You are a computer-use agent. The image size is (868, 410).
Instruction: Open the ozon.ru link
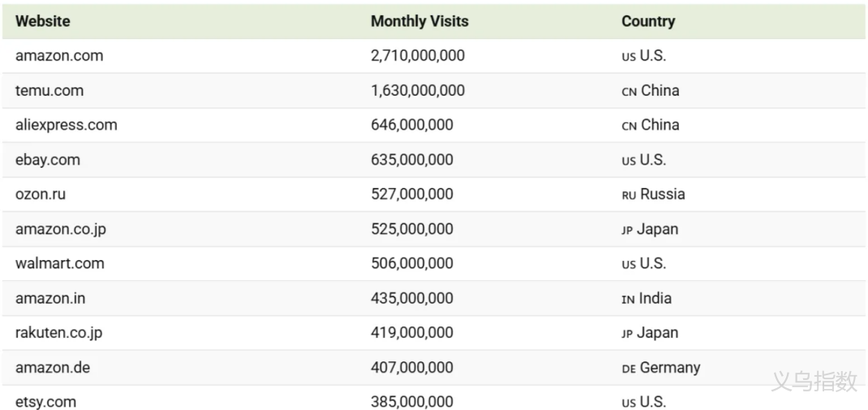click(x=41, y=194)
